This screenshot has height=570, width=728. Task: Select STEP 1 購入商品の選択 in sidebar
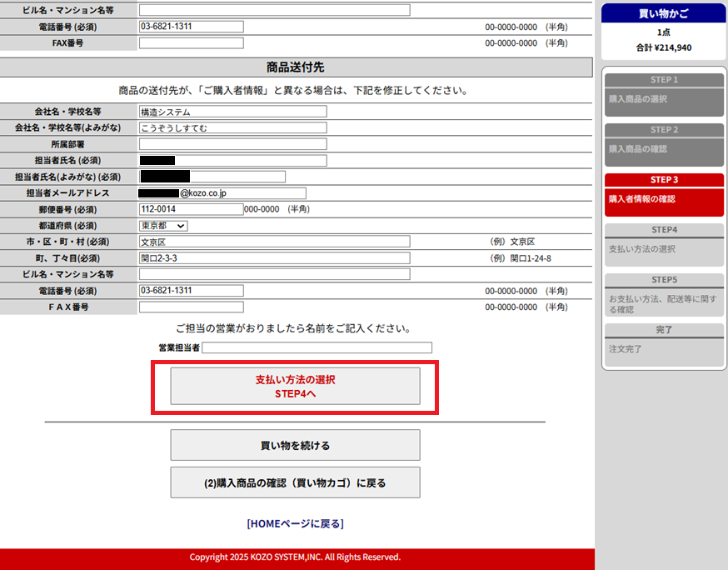(664, 94)
